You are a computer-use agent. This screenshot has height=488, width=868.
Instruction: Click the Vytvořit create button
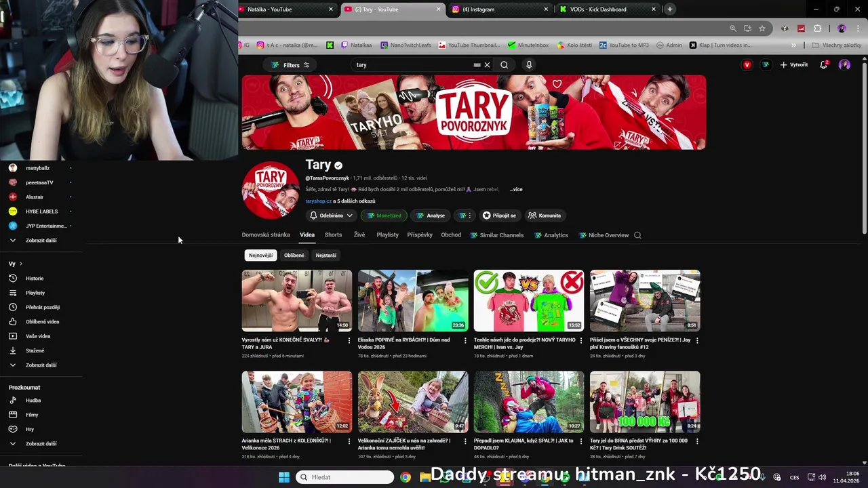794,65
